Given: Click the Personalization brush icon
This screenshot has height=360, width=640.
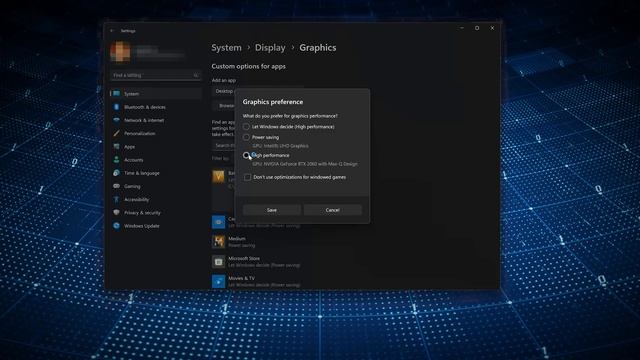Looking at the screenshot, I should (x=116, y=133).
